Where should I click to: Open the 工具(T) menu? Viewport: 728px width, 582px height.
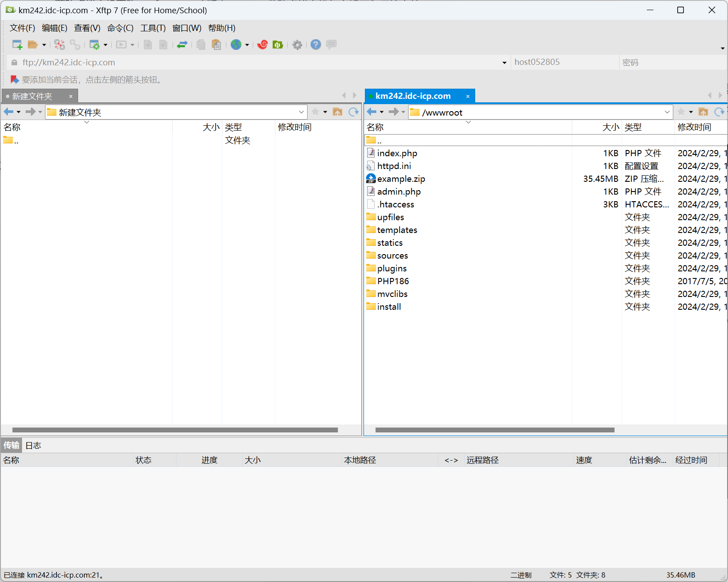153,28
